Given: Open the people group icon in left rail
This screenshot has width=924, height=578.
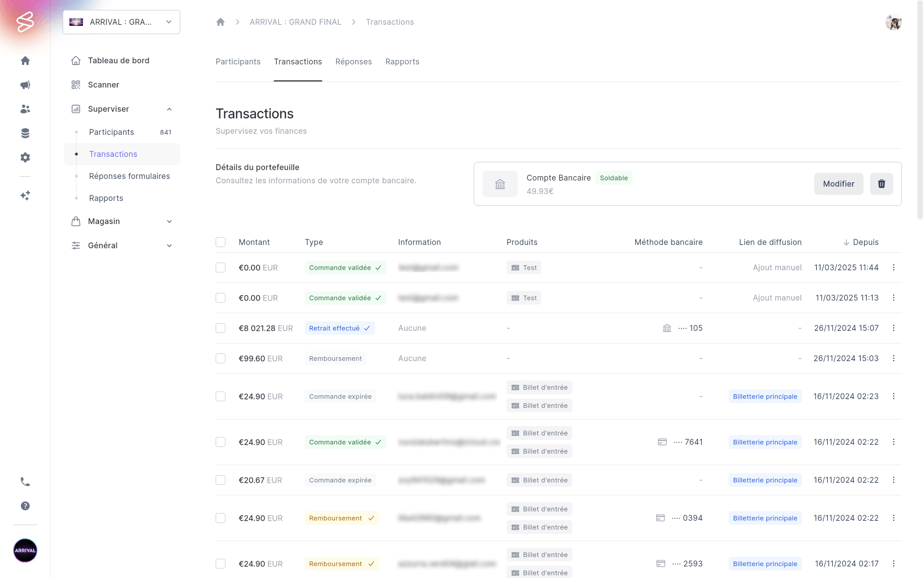Looking at the screenshot, I should click(25, 109).
